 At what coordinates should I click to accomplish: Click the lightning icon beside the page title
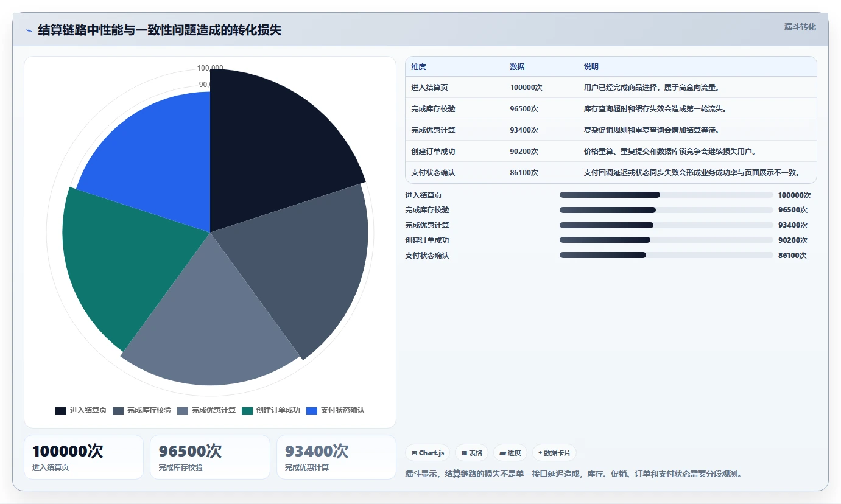coord(29,30)
